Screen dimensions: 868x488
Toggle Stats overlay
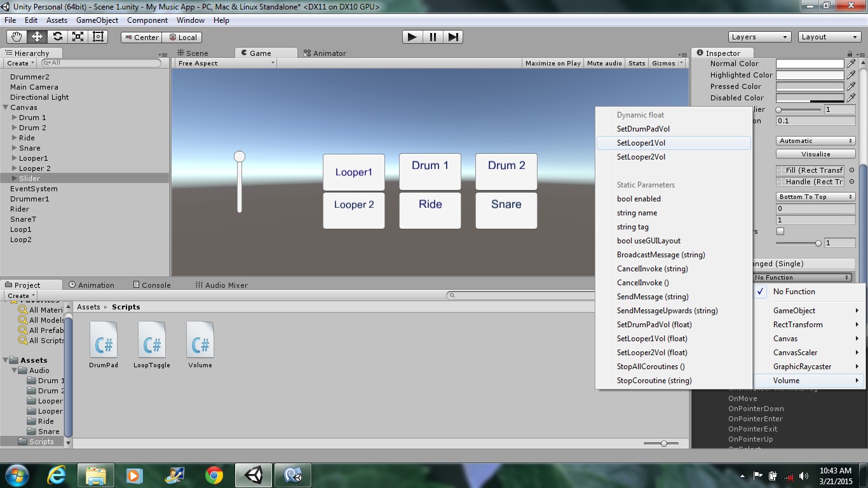[x=637, y=64]
